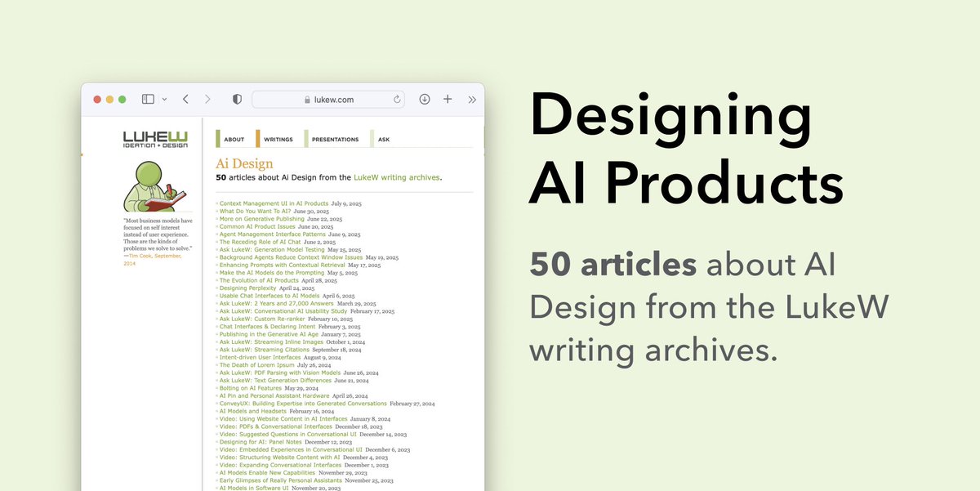Open the sidebar tab group dropdown chevron
This screenshot has height=491, width=980.
164,100
